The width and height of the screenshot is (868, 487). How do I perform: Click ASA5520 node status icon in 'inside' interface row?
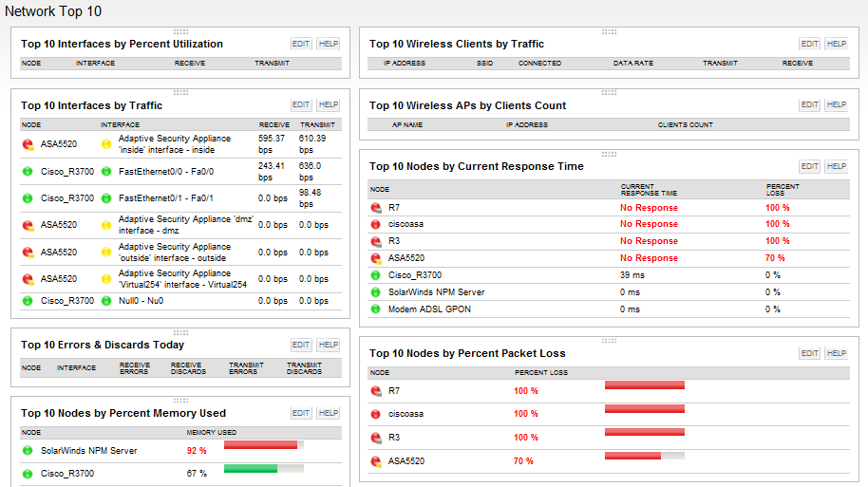[28, 144]
